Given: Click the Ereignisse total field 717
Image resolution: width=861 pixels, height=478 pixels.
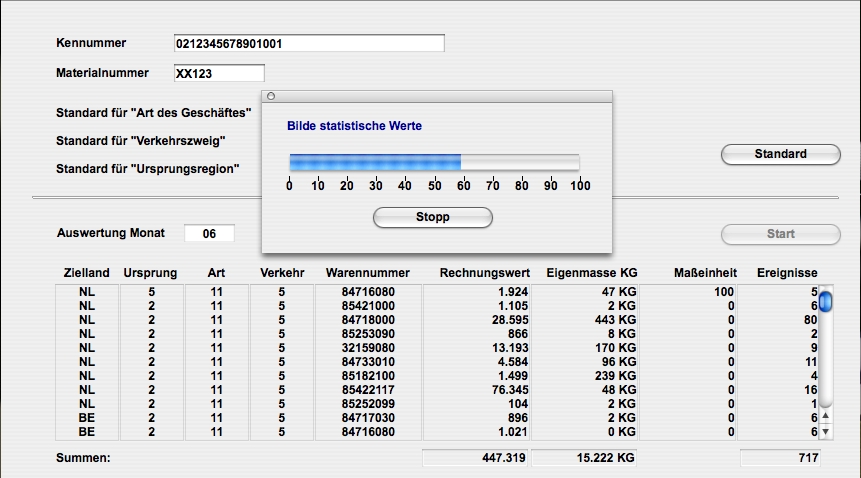Looking at the screenshot, I should click(780, 458).
